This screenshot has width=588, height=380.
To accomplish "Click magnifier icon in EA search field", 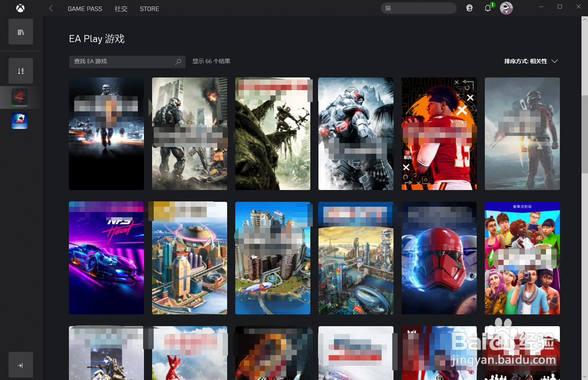I will 178,62.
